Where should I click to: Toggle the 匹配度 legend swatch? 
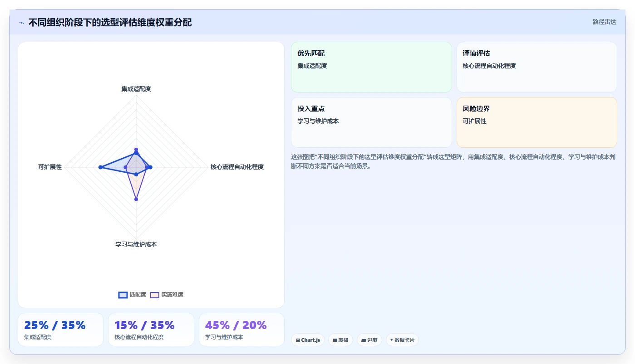pos(123,295)
